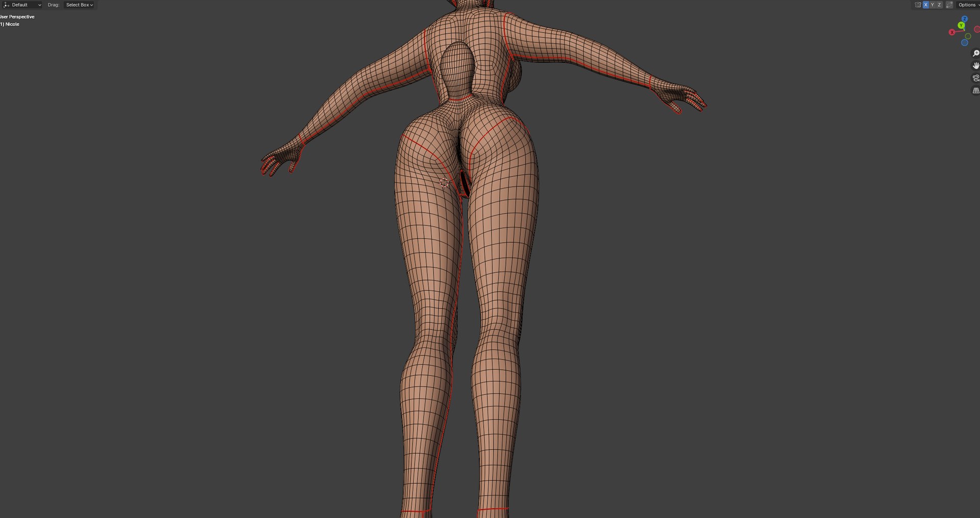Click the negative Y axis gizmo circle

(x=968, y=36)
